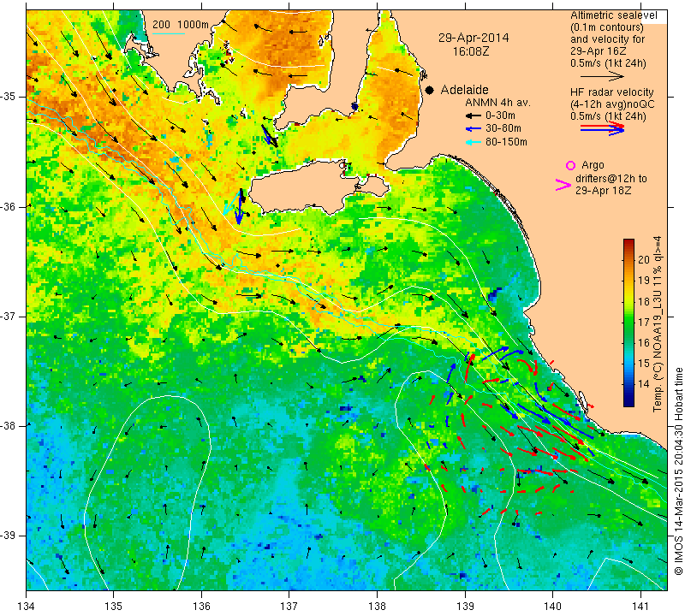The height and width of the screenshot is (616, 685).
Task: Click the cyan 200 1000m isobath legend line
Action: [x=168, y=33]
